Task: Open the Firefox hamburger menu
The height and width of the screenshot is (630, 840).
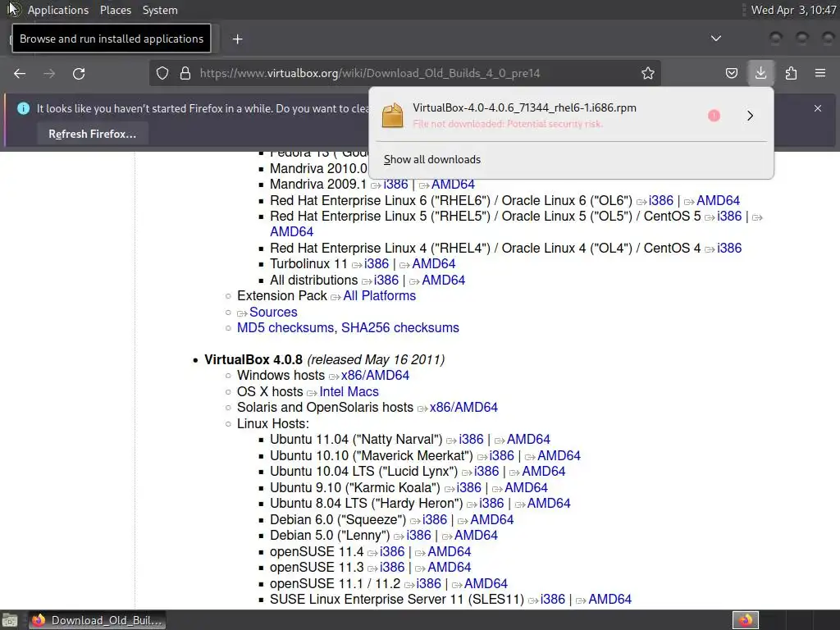Action: click(820, 73)
